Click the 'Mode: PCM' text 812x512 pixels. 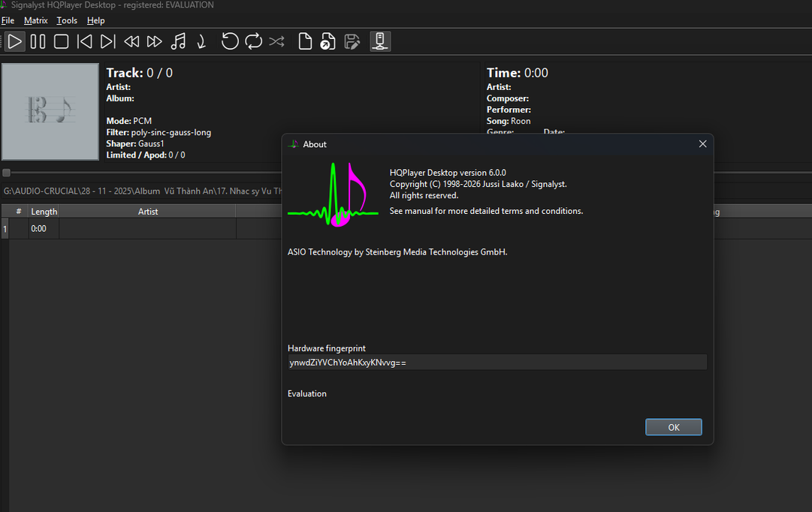click(x=129, y=121)
